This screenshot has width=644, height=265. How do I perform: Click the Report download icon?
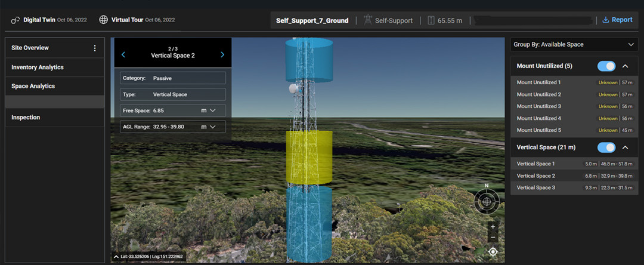click(x=605, y=20)
